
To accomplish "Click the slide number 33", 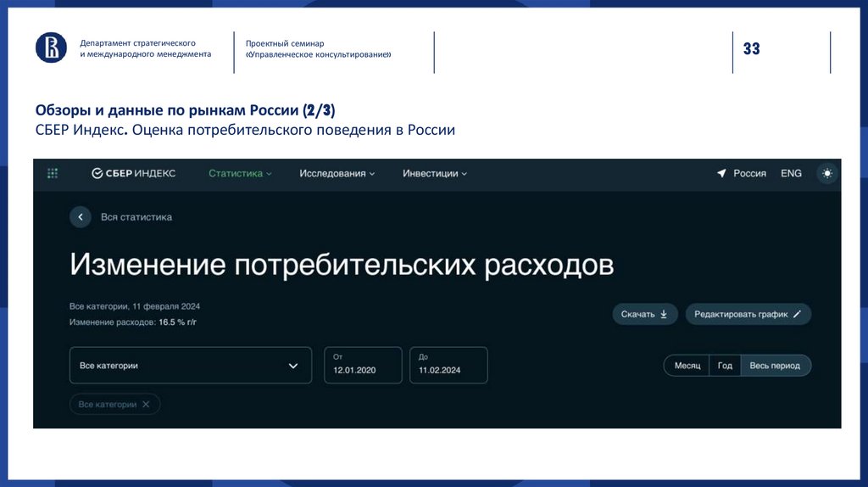I will coord(751,48).
